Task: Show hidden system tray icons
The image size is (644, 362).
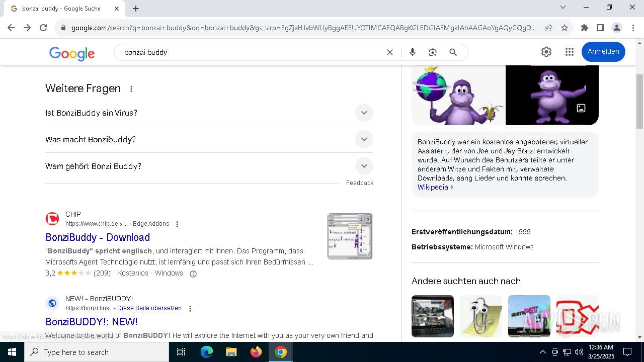Action: pos(542,352)
